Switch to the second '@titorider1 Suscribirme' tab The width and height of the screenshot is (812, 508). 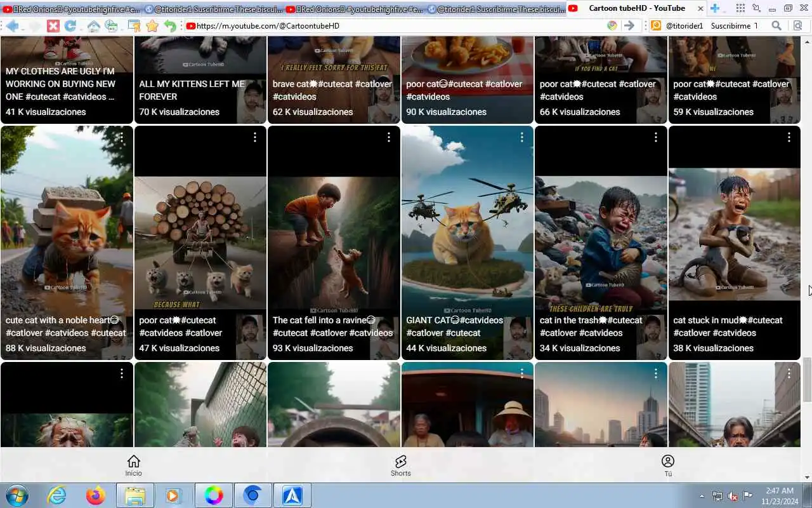[497, 9]
